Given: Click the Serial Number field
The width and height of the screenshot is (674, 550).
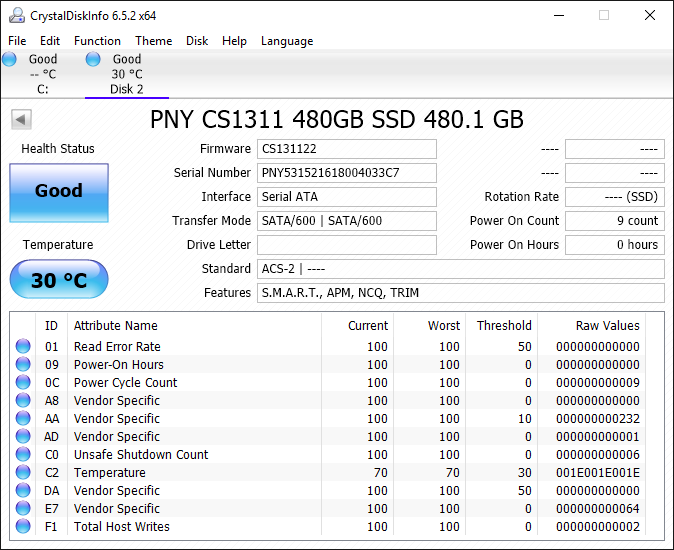Looking at the screenshot, I should tap(347, 173).
